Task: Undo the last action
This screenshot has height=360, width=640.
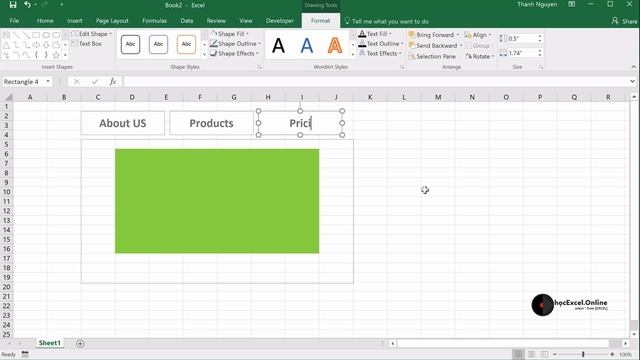Action: pos(27,5)
